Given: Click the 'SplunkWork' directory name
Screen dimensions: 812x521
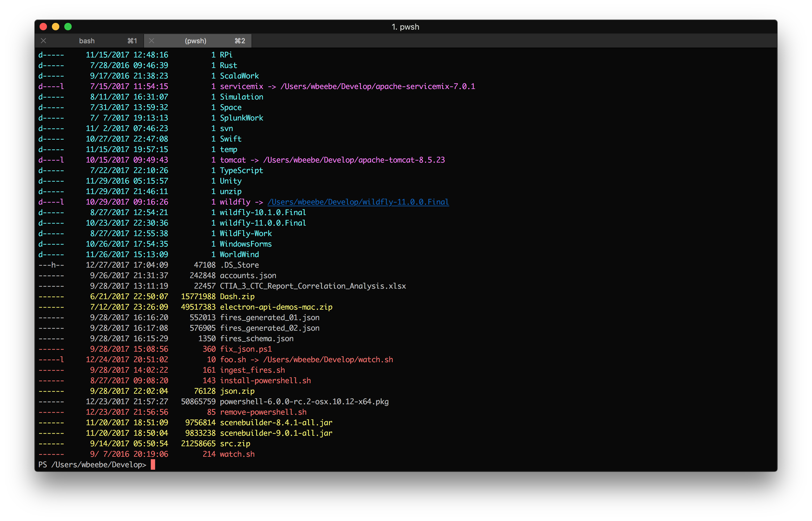Looking at the screenshot, I should click(242, 118).
